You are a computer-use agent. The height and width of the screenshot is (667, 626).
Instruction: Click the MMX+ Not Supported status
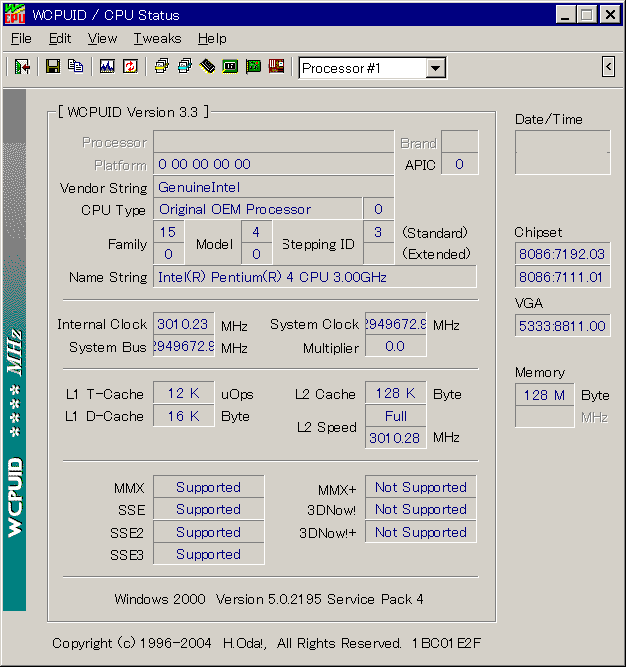(421, 487)
